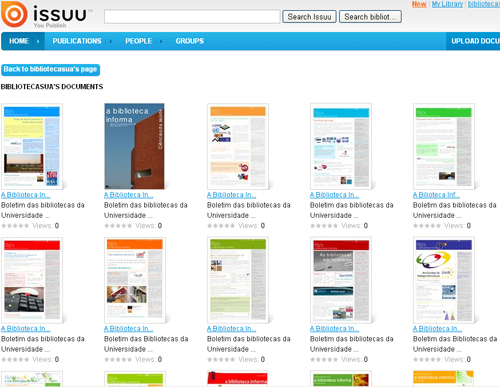Go back to bibliotecasua's page
The image size is (500, 387).
coord(50,70)
